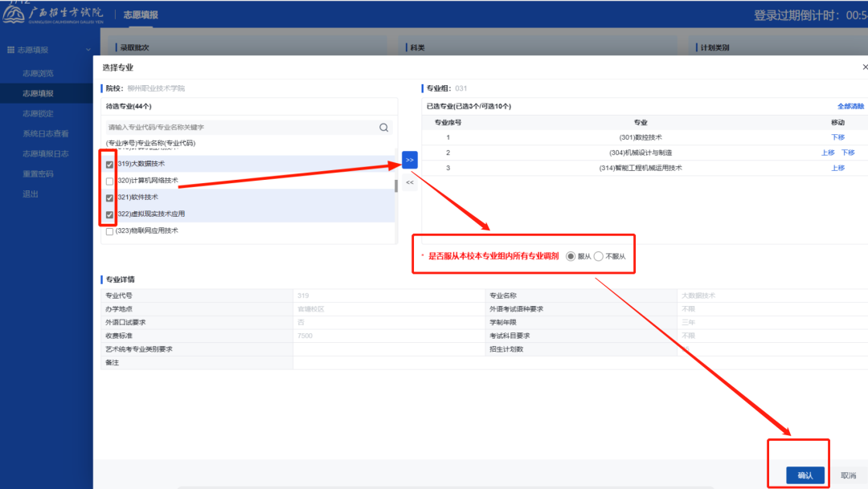
Task: Open 志愿浏览 in the sidebar
Action: pyautogui.click(x=38, y=73)
